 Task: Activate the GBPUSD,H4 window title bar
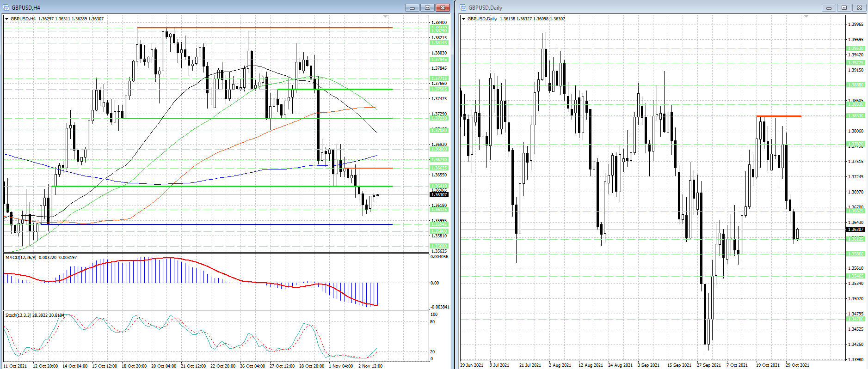pyautogui.click(x=208, y=7)
